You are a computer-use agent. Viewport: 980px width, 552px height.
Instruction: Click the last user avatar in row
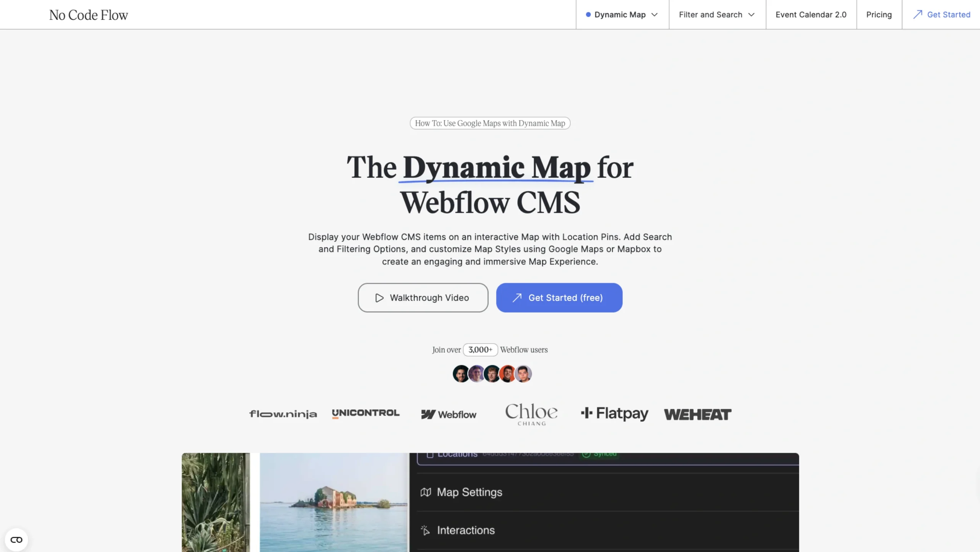[523, 373]
